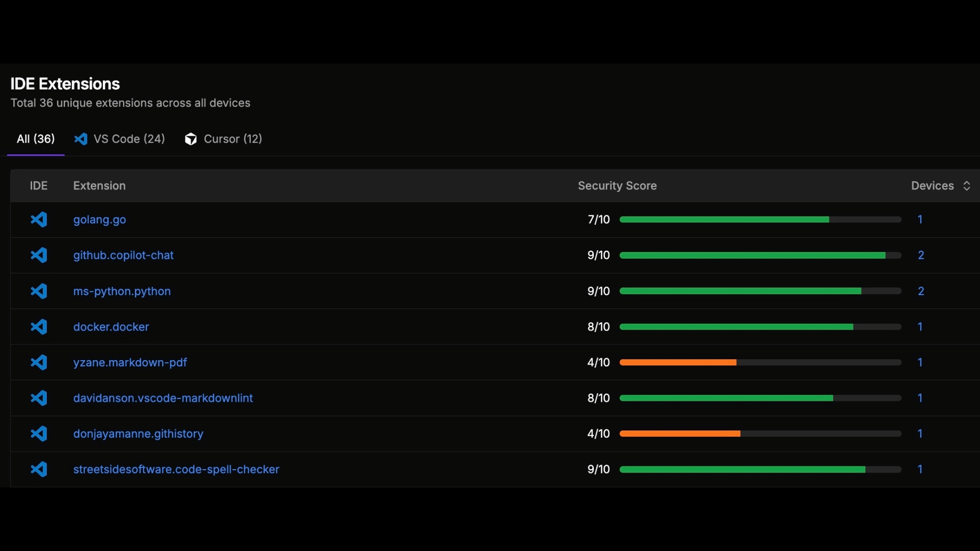The width and height of the screenshot is (980, 551).
Task: Click the VS Code icon in the docker.docker row
Action: (x=39, y=327)
